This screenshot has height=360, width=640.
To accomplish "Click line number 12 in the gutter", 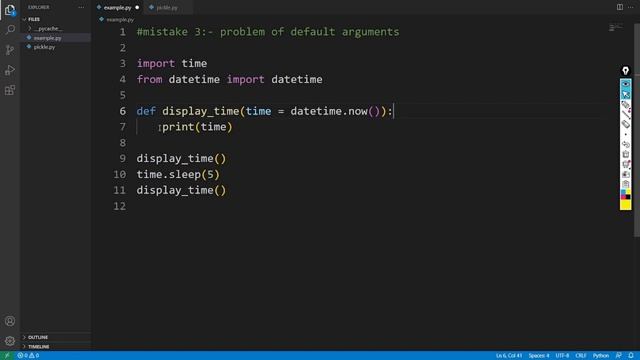I will 120,207.
